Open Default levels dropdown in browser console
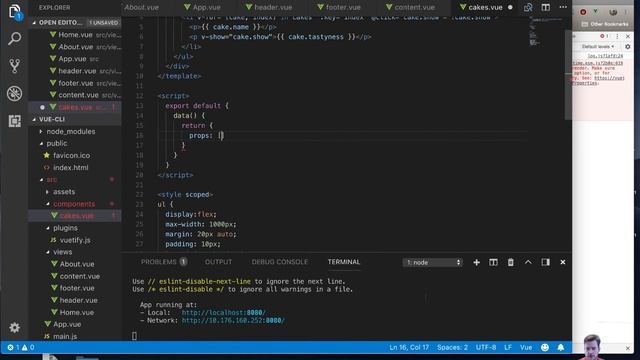The height and width of the screenshot is (360, 640). coord(598,47)
